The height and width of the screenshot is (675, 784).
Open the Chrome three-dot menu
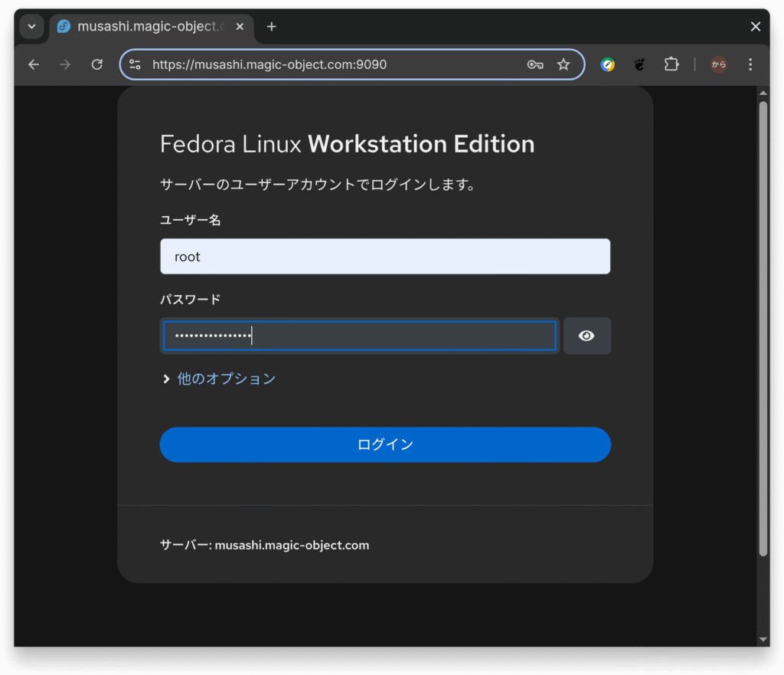pyautogui.click(x=750, y=64)
